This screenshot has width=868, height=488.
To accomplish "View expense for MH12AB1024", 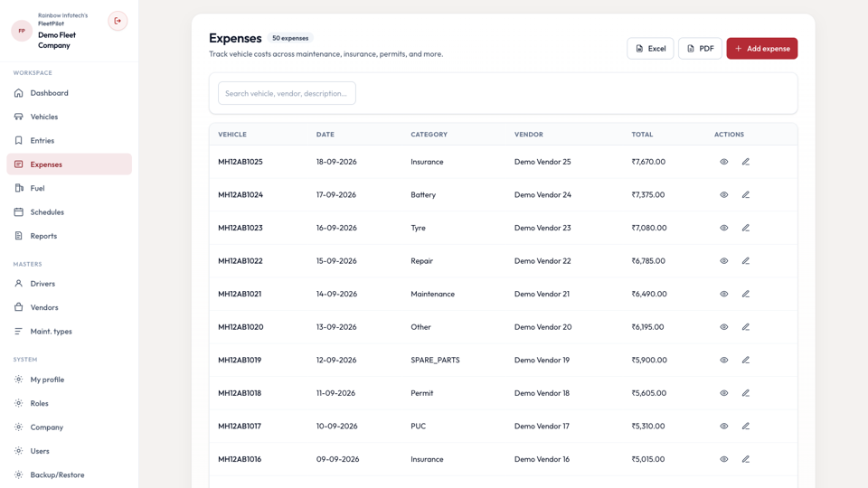I will pos(723,195).
